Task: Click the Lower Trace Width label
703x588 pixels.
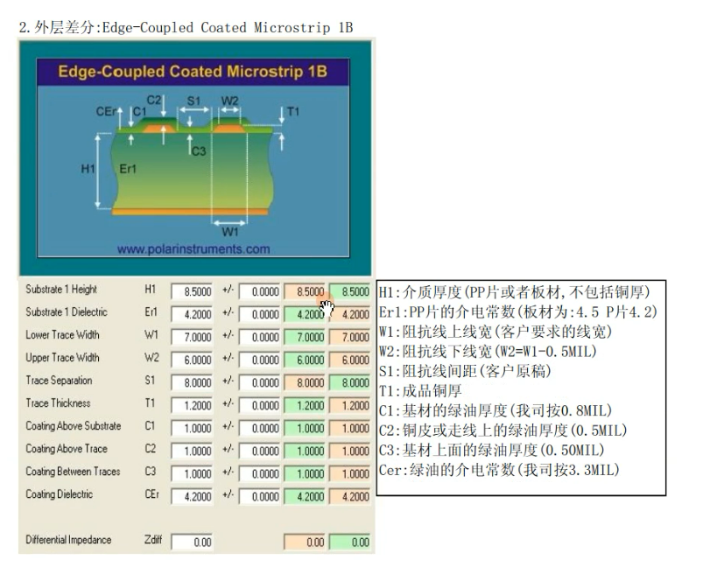Action: [62, 335]
